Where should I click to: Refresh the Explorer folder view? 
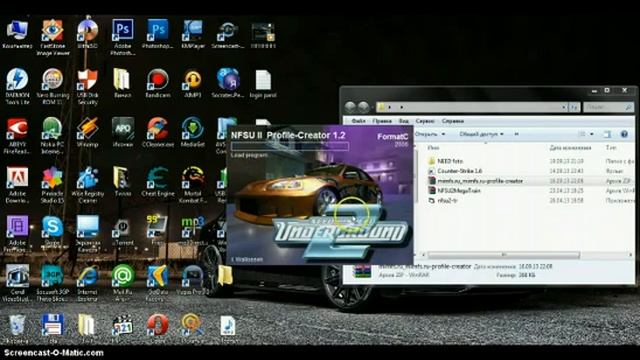pos(574,107)
